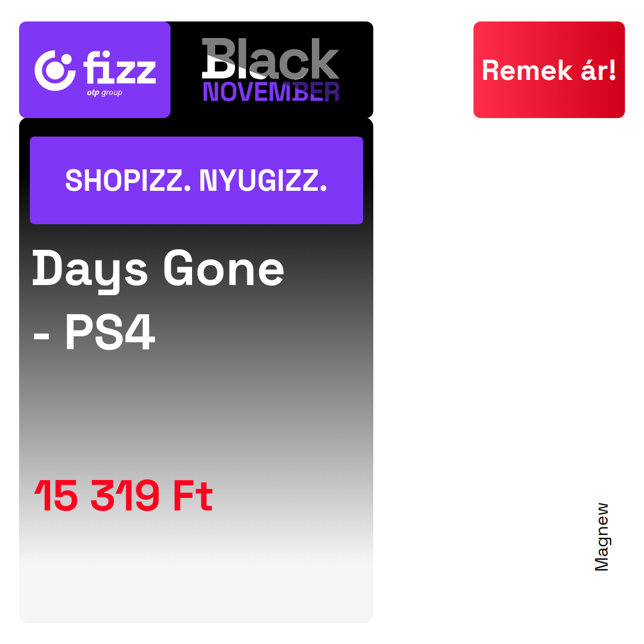Image resolution: width=644 pixels, height=644 pixels.
Task: Click the vertical Magnew label
Action: (602, 537)
